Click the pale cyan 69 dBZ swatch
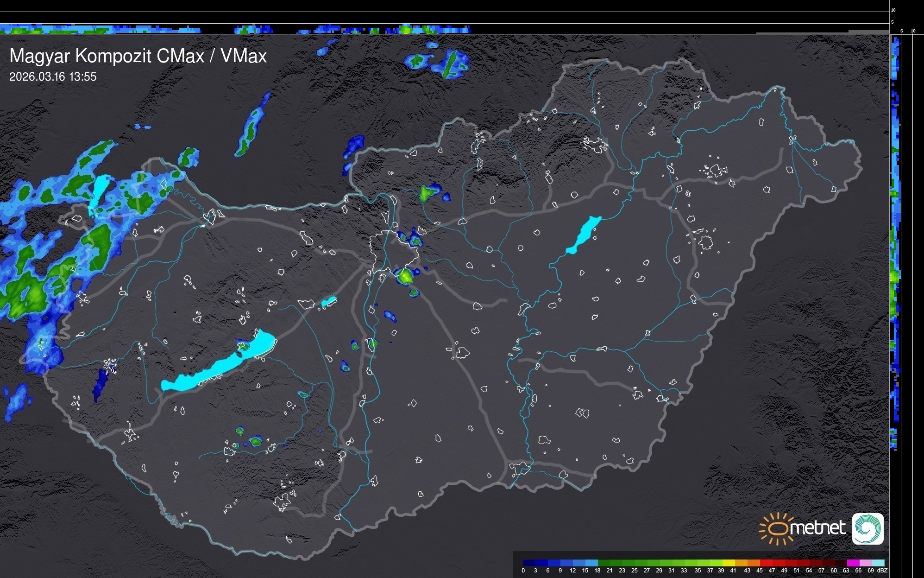This screenshot has height=578, width=924. (x=878, y=563)
